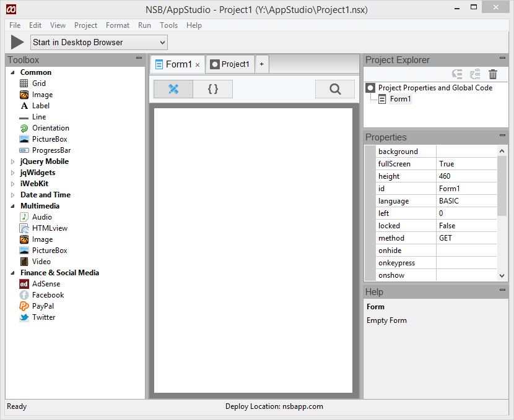Screen dimensions: 514x420
Task: Expand the jQuery Mobile toolbox group
Action: coord(13,161)
